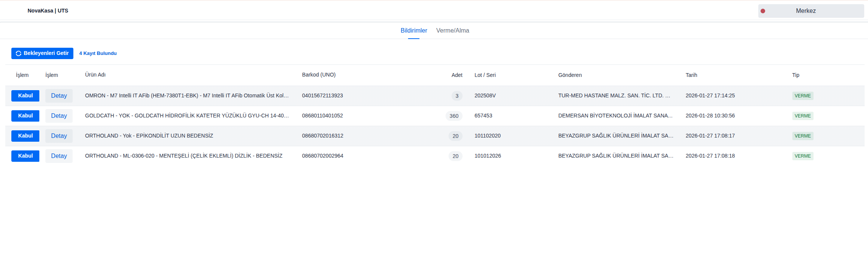Click the Barkod (UNO) column header
The height and width of the screenshot is (269, 868).
tap(318, 75)
